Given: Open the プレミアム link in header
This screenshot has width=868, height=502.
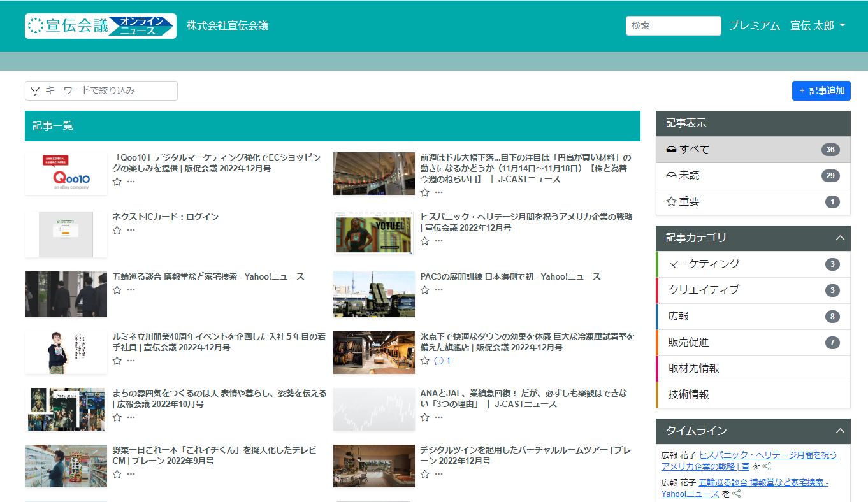Looking at the screenshot, I should point(754,26).
